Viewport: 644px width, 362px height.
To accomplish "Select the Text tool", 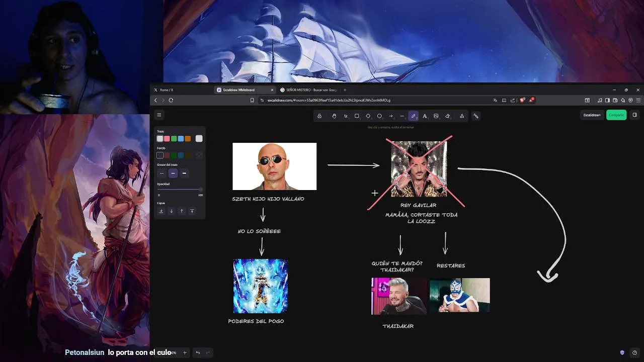I will [x=425, y=116].
